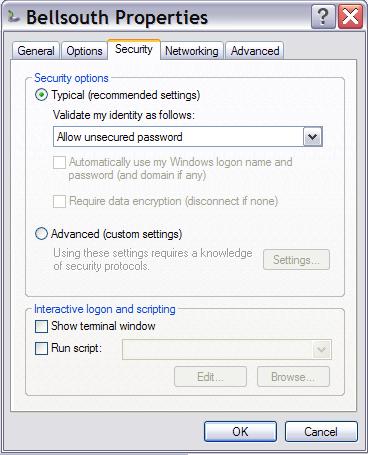Image resolution: width=368 pixels, height=455 pixels.
Task: Check Require data encryption option
Action: tap(59, 201)
